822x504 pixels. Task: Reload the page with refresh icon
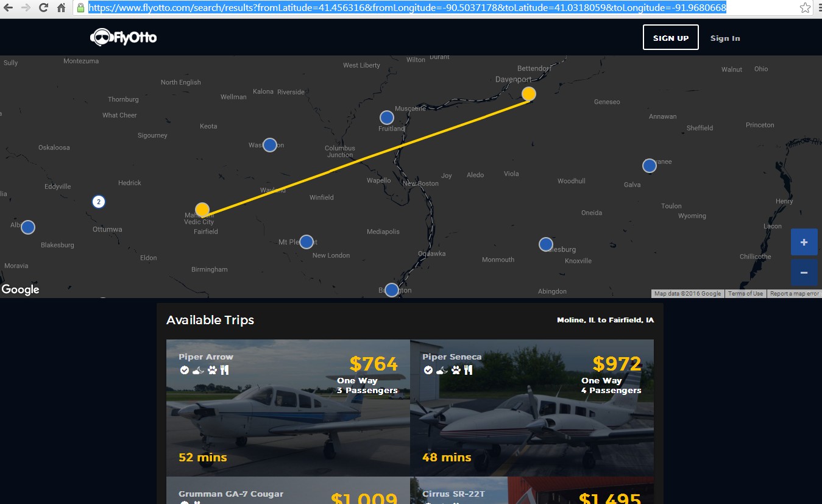pos(43,8)
